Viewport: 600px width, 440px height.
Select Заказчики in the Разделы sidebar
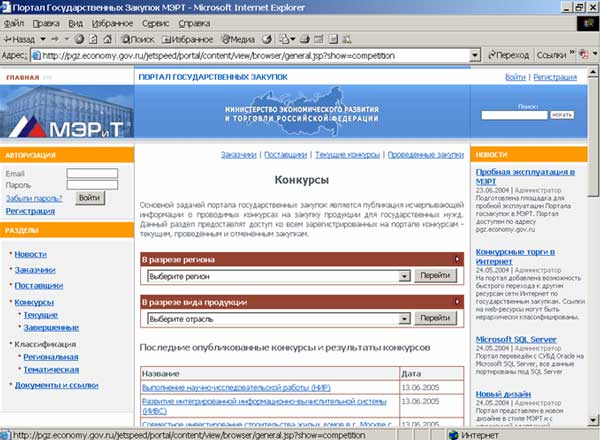coord(34,270)
